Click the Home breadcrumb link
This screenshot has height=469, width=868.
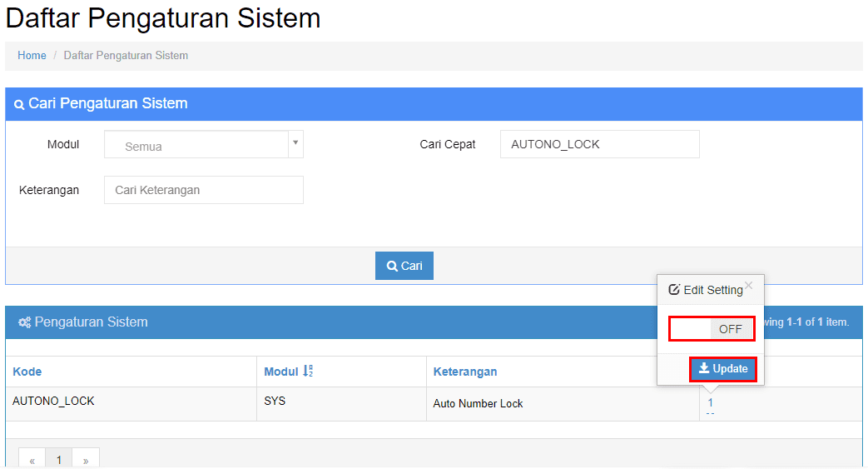coord(32,56)
